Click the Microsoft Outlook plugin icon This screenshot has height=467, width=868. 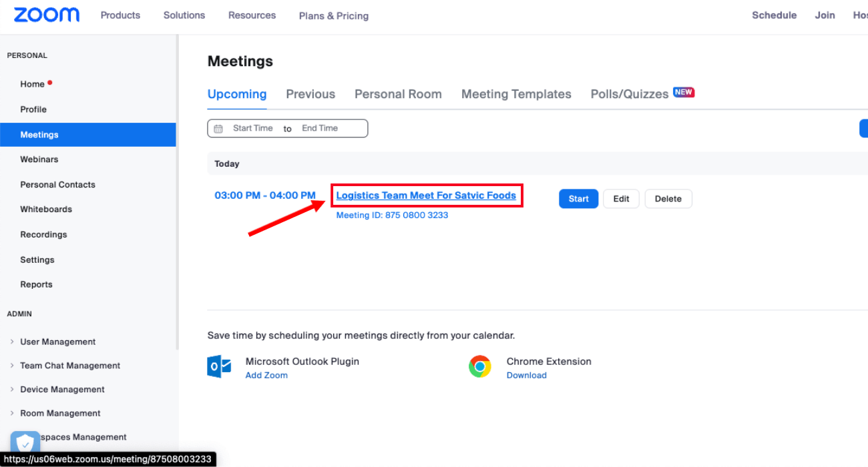219,367
